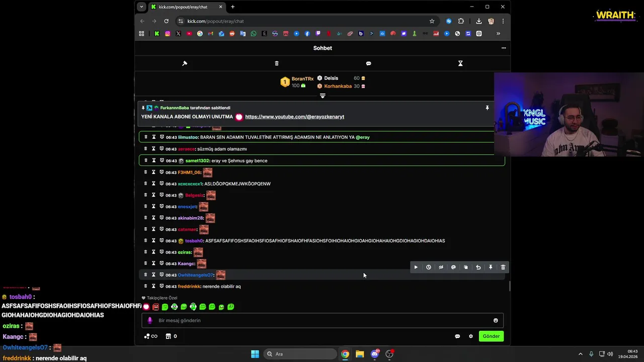Show hidden system tray icons

580,354
